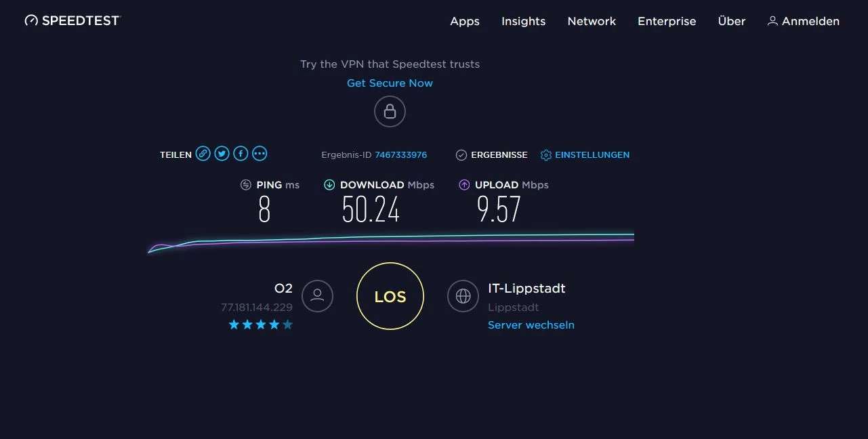Click the copy link share icon

tap(203, 154)
